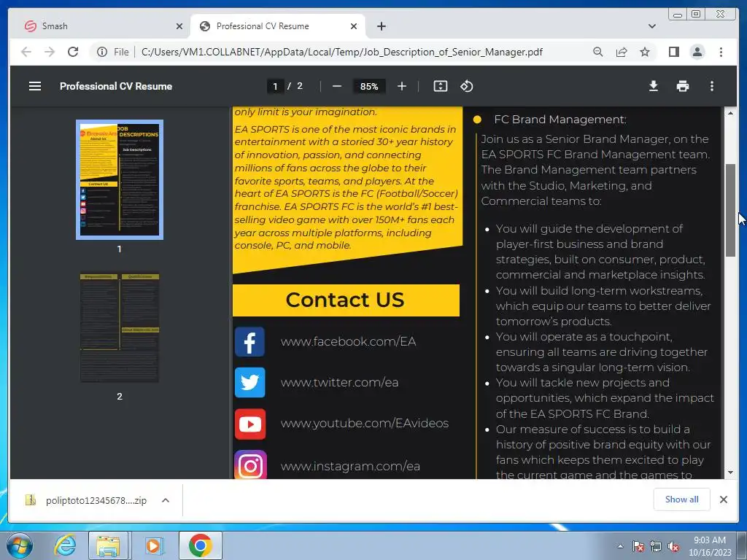Open the address bar zoom magnifier

point(598,52)
